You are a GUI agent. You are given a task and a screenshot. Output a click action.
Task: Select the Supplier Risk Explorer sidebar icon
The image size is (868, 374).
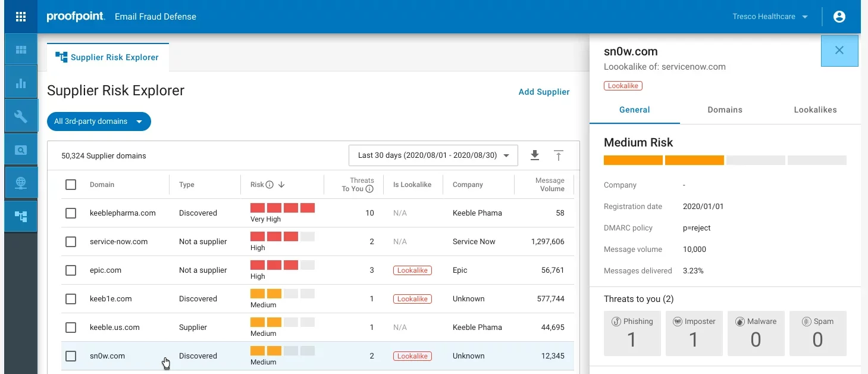20,216
